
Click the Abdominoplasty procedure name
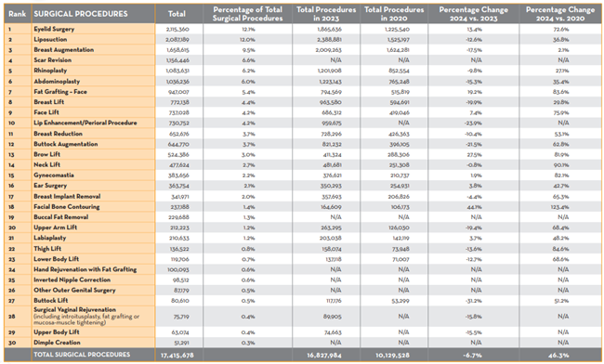coord(57,82)
